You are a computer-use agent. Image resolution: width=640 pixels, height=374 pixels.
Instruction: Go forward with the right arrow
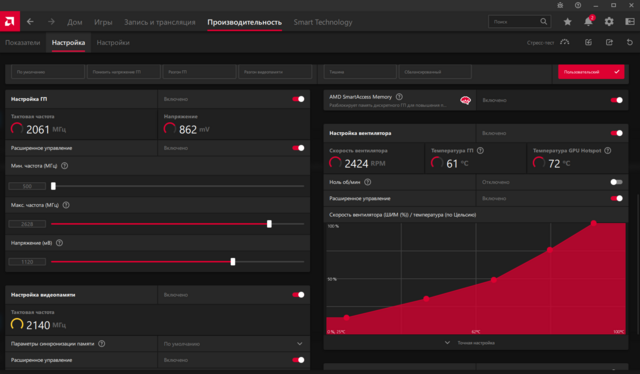click(x=51, y=22)
